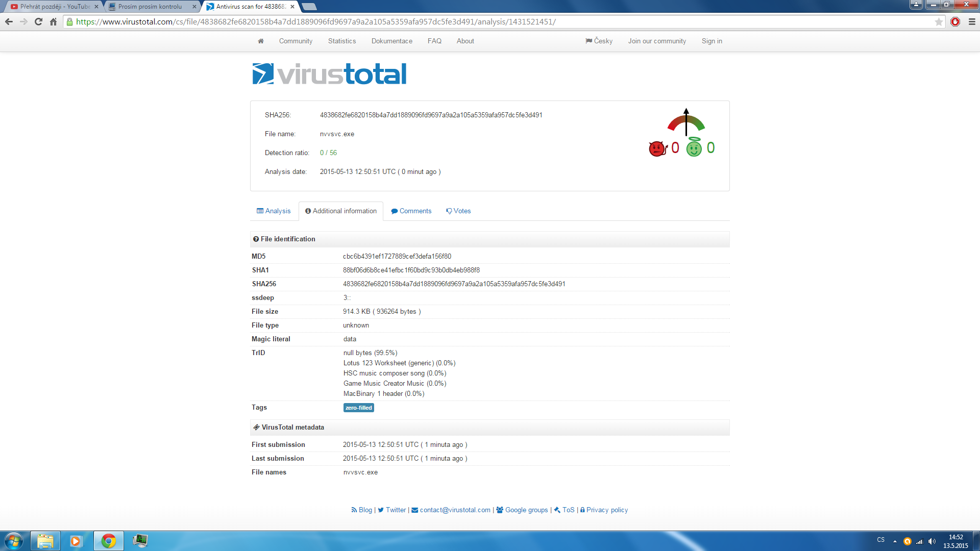Open the media player taskbar icon

coord(76,541)
